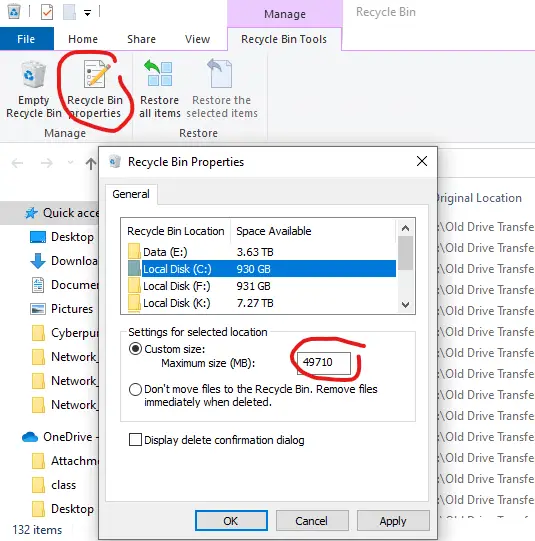Click the Data (E:) drive folder icon
The height and width of the screenshot is (541, 535).
pos(134,252)
